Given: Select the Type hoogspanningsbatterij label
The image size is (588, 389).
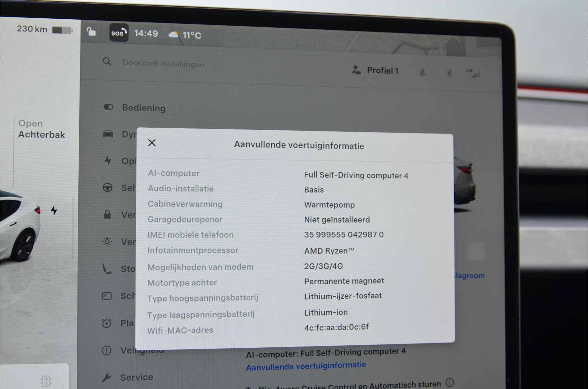Looking at the screenshot, I should pos(203,298).
